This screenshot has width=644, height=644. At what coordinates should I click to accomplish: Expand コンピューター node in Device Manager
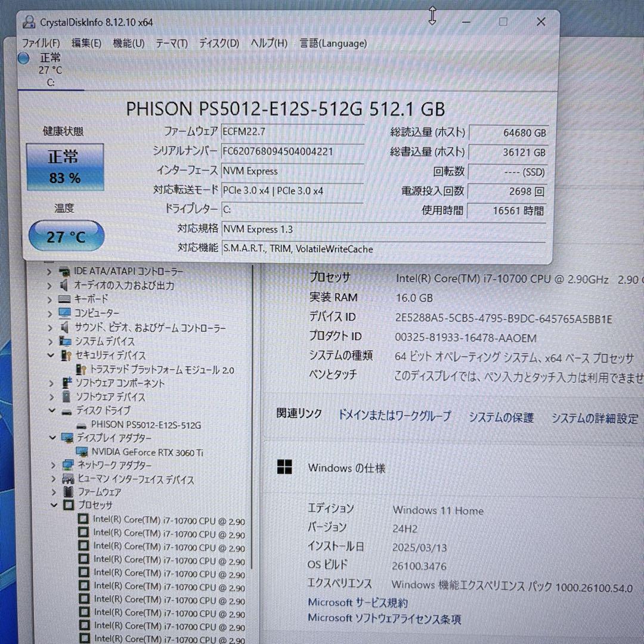(50, 314)
